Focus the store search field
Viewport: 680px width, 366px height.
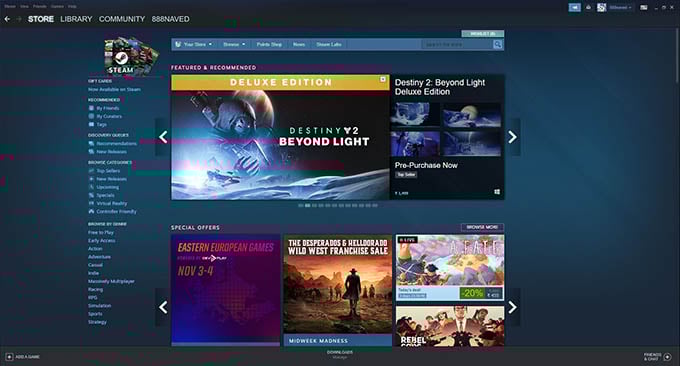tap(458, 44)
